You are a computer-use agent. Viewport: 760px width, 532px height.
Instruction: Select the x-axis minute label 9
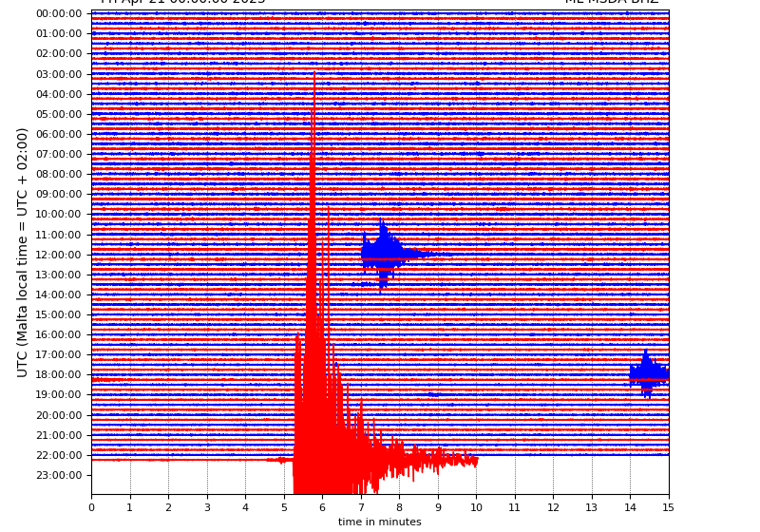pyautogui.click(x=438, y=507)
